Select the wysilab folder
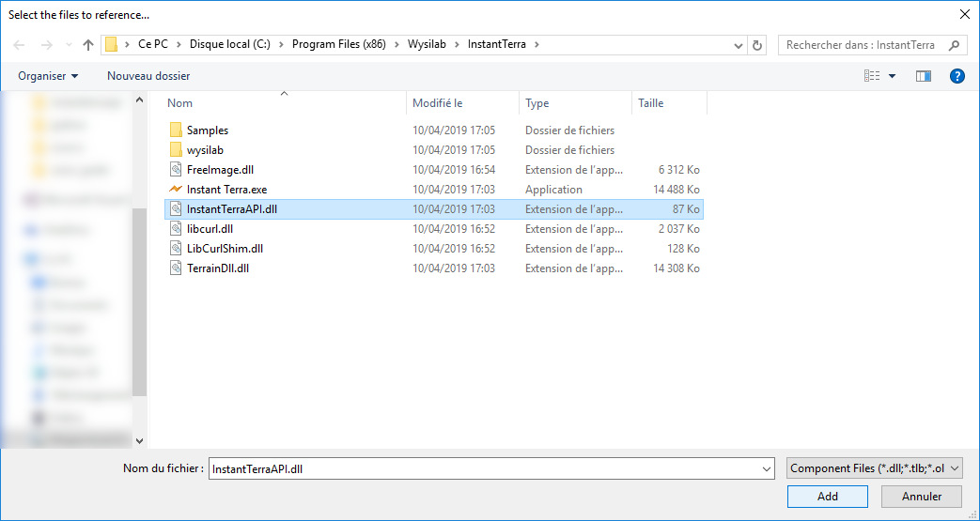 205,150
